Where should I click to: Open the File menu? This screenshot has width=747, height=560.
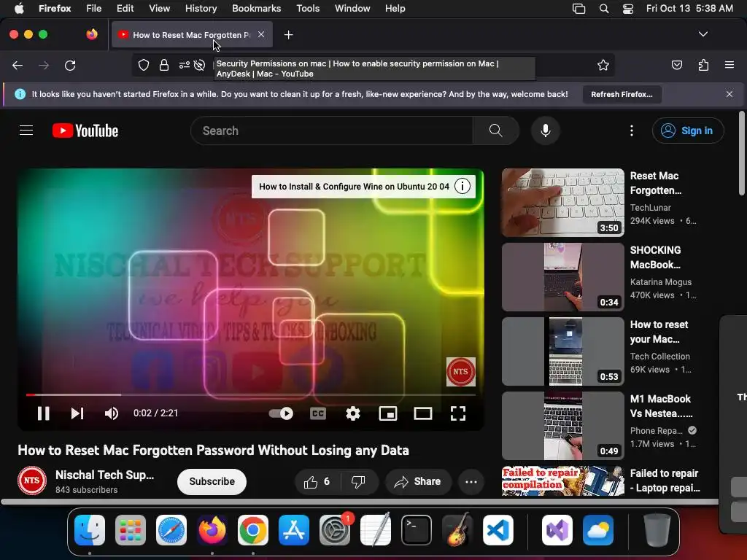[94, 9]
